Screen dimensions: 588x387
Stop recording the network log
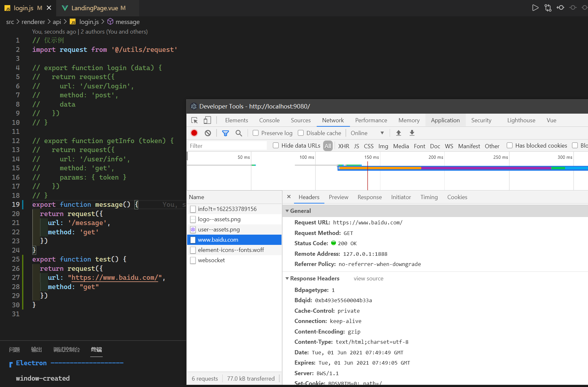click(x=194, y=133)
